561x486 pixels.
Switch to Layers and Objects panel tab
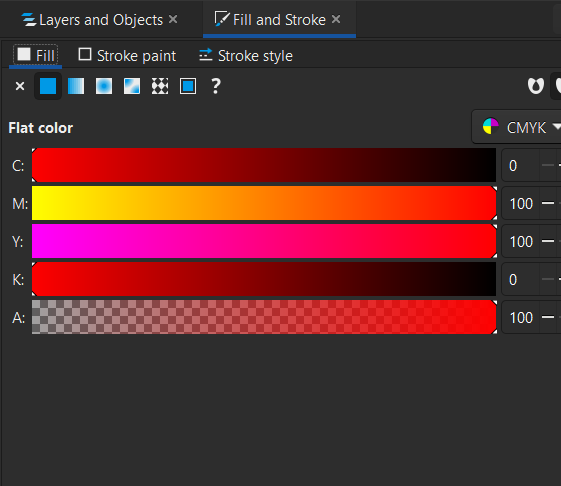pyautogui.click(x=92, y=20)
